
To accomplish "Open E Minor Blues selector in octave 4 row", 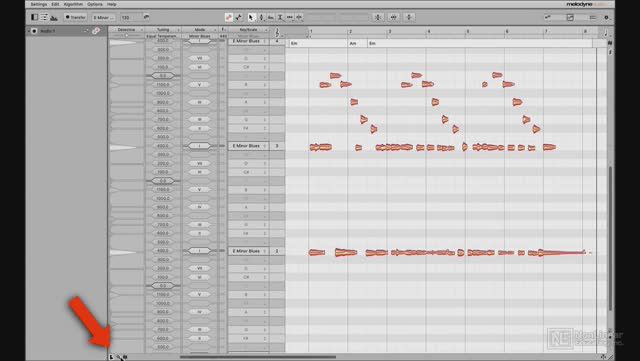I will coord(248,41).
